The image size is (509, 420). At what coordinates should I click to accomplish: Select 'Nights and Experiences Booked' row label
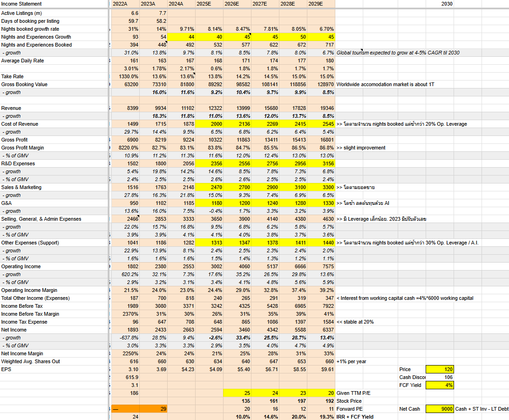pyautogui.click(x=36, y=45)
